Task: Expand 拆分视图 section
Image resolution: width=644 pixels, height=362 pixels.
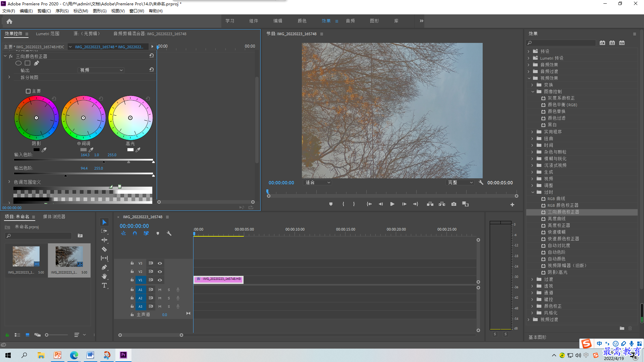Action: click(9, 77)
